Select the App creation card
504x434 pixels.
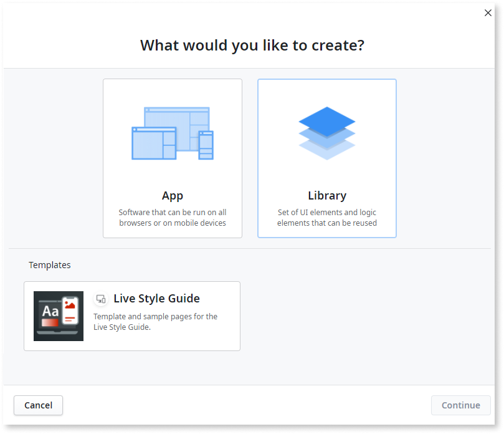click(x=173, y=158)
